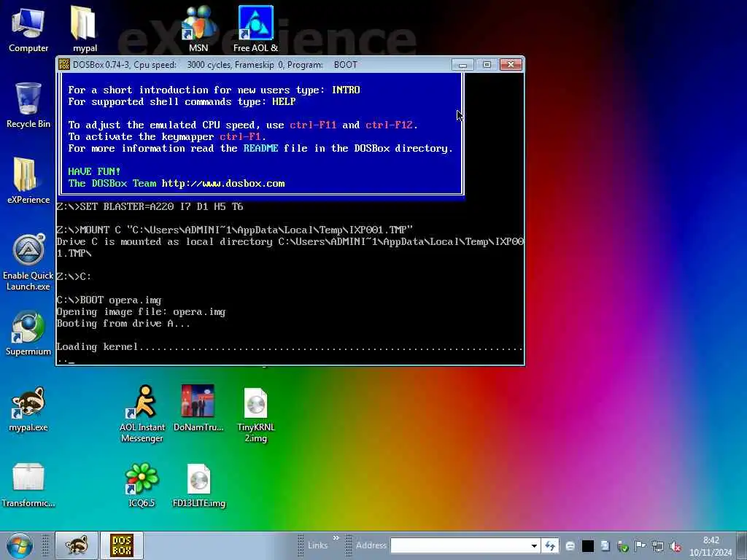747x560 pixels.
Task: Open the taskbar clock showing 8:42
Action: click(711, 545)
